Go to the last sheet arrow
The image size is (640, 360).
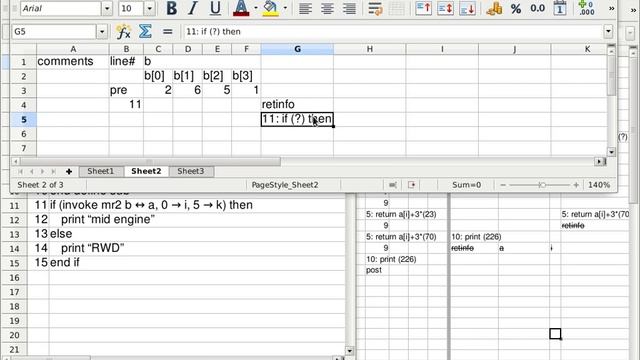(x=53, y=171)
